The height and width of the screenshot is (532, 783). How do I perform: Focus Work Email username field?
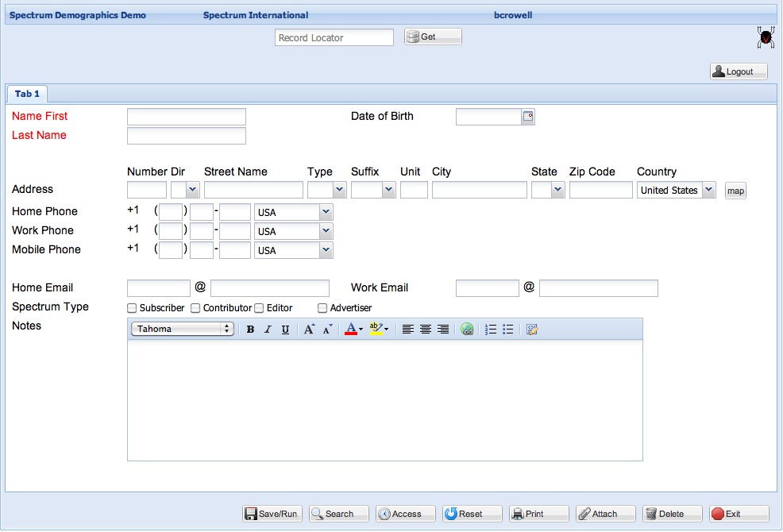coord(488,288)
